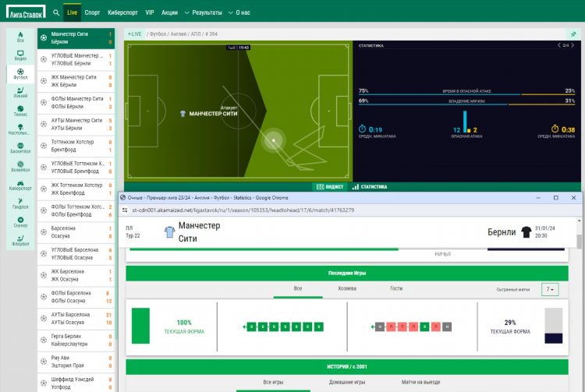Open УГЛОВЫЕ Тоттенхэм event
This screenshot has width=585, height=392.
[76, 168]
